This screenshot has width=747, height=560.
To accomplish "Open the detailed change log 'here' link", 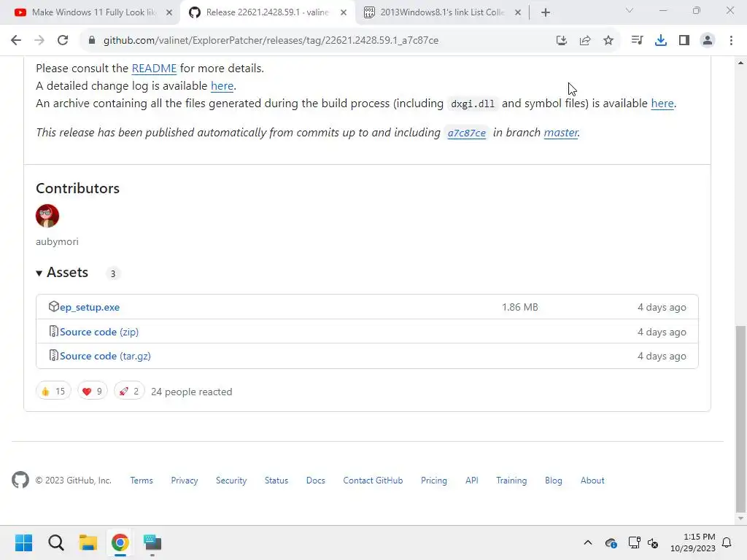I will pyautogui.click(x=222, y=86).
